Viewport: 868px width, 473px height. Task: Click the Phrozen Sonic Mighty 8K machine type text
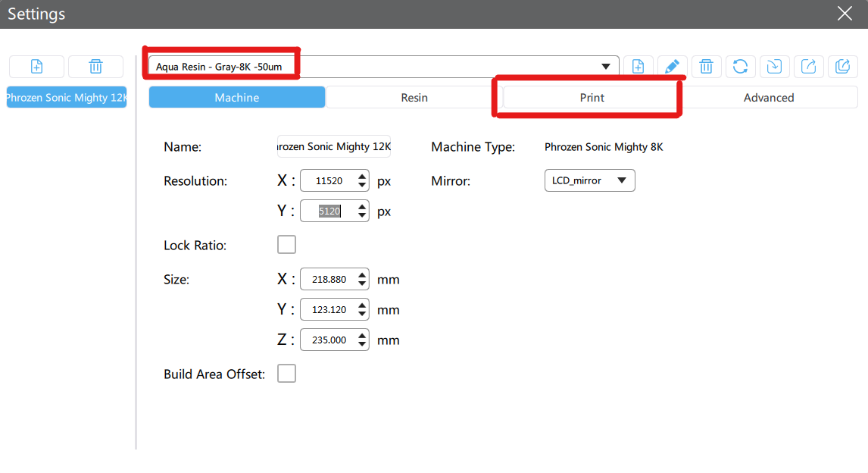[x=604, y=147]
